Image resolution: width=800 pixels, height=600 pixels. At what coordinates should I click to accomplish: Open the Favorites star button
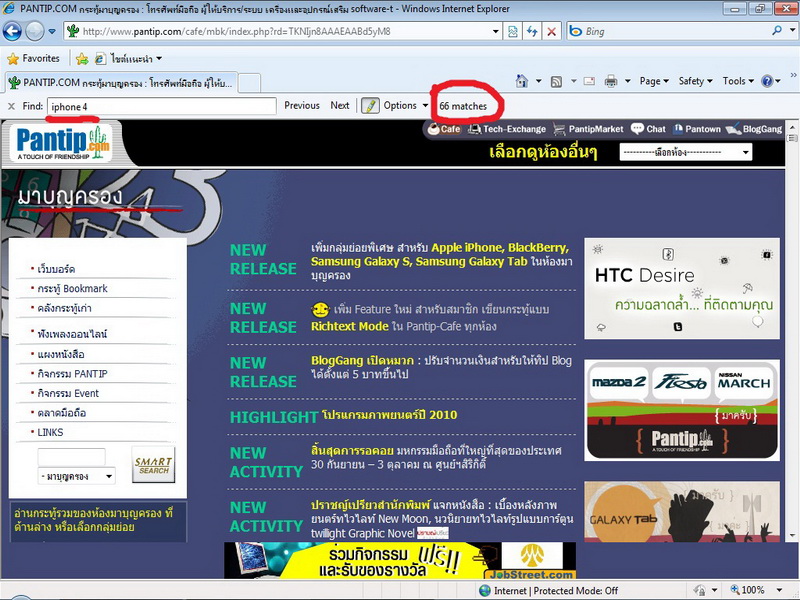tap(34, 59)
